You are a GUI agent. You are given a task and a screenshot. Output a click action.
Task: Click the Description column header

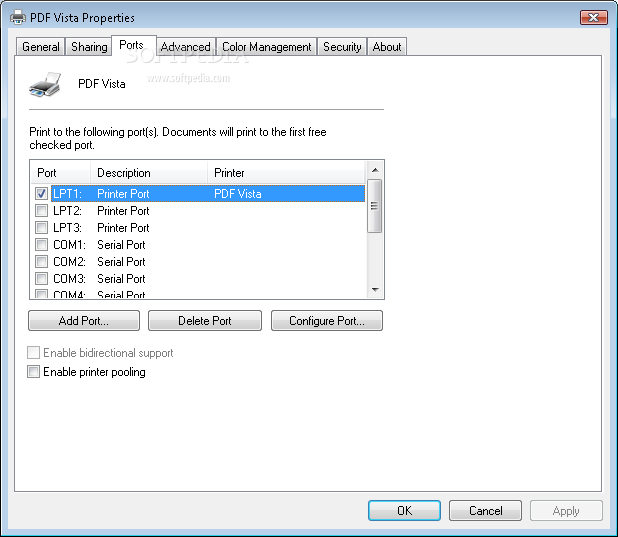(149, 173)
